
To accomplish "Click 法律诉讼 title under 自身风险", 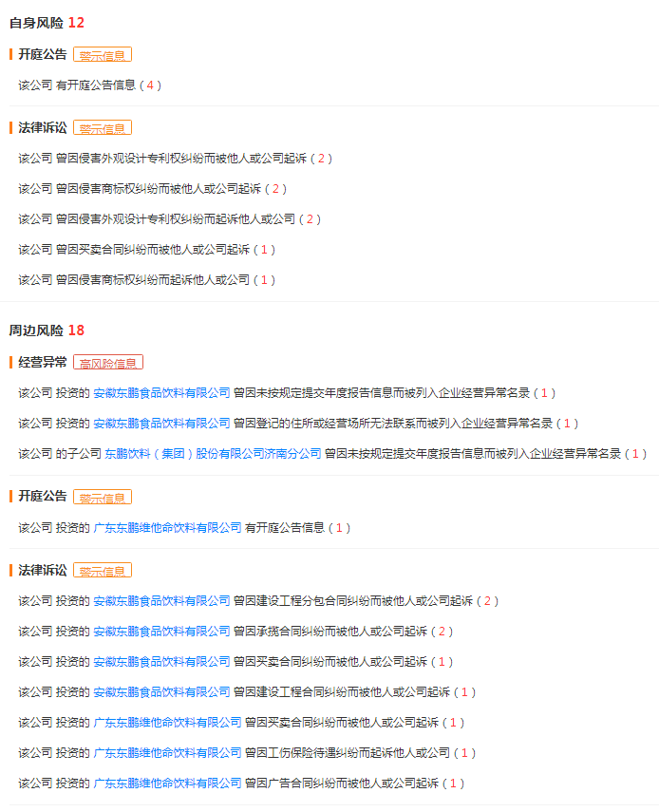I will [43, 127].
